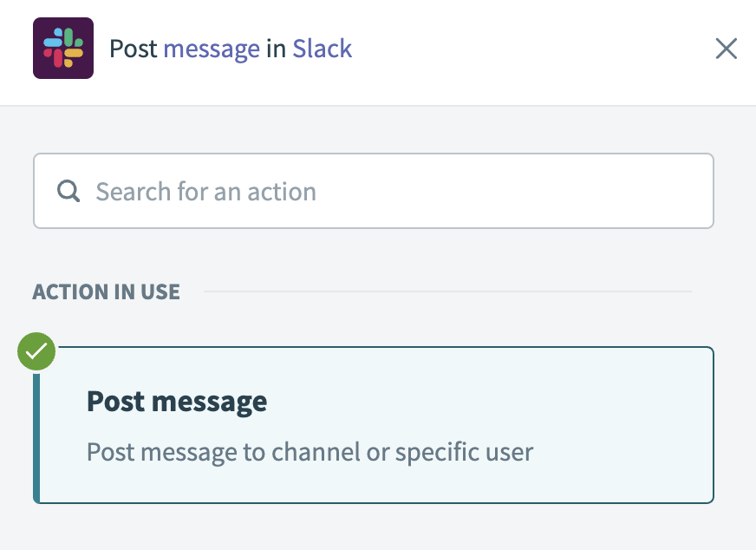This screenshot has height=550, width=756.
Task: Click the ACTION IN USE section label
Action: tap(107, 291)
